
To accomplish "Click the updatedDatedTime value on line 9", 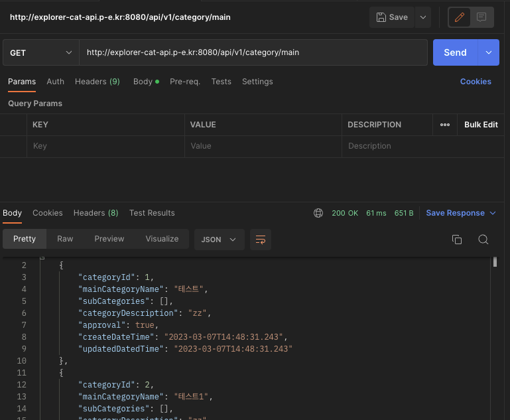I will (233, 349).
